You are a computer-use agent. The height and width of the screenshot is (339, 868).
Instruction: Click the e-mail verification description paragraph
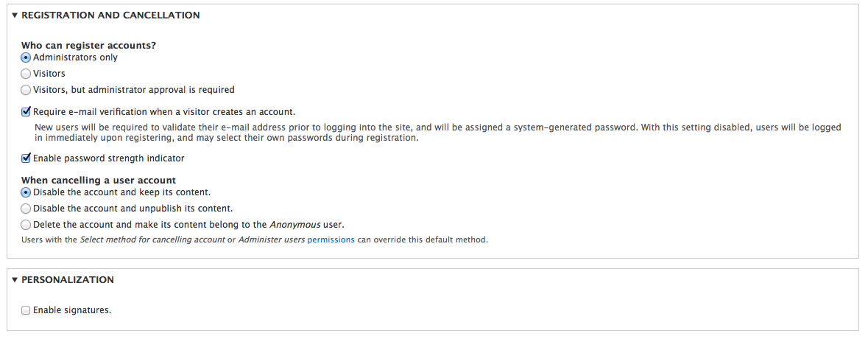pyautogui.click(x=437, y=133)
